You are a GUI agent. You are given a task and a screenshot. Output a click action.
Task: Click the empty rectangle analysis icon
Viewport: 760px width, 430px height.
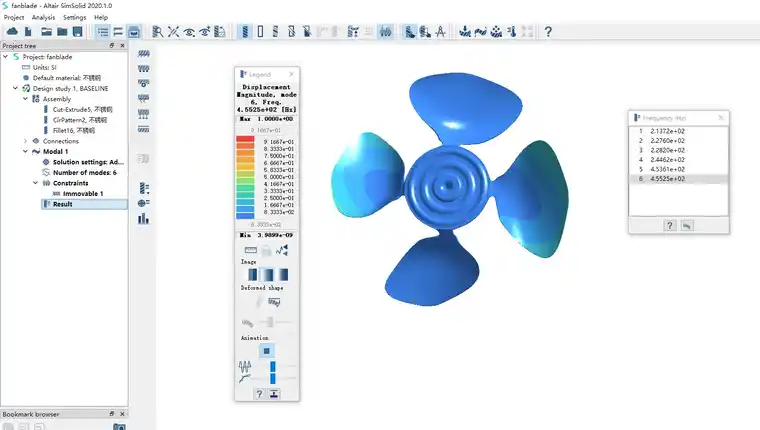click(261, 32)
